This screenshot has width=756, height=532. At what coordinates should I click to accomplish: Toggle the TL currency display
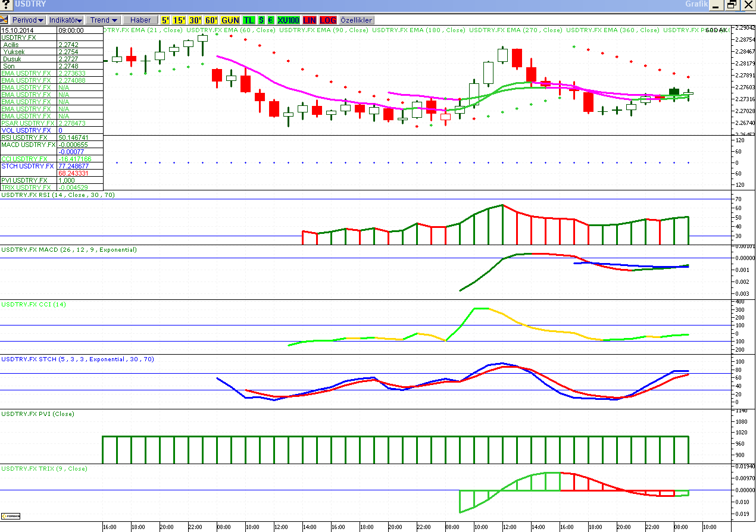click(248, 20)
